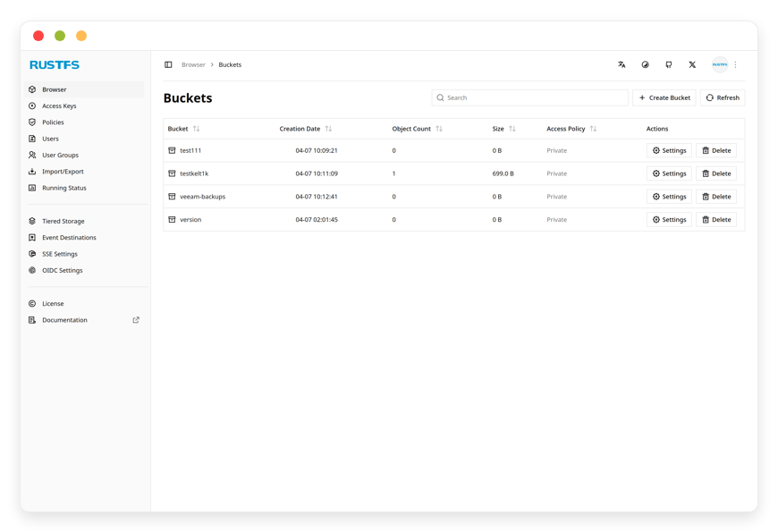The height and width of the screenshot is (532, 778).
Task: Open the test111 bucket
Action: (x=190, y=150)
